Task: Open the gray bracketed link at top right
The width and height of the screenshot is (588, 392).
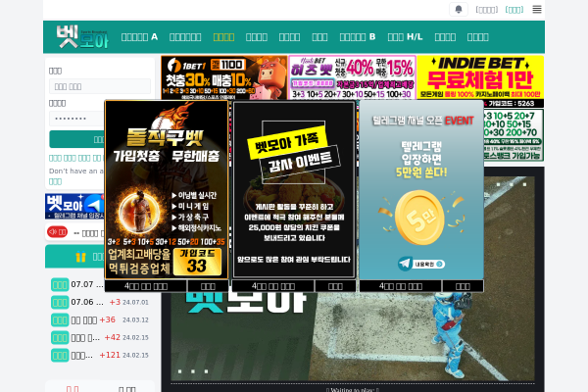Action: point(486,10)
